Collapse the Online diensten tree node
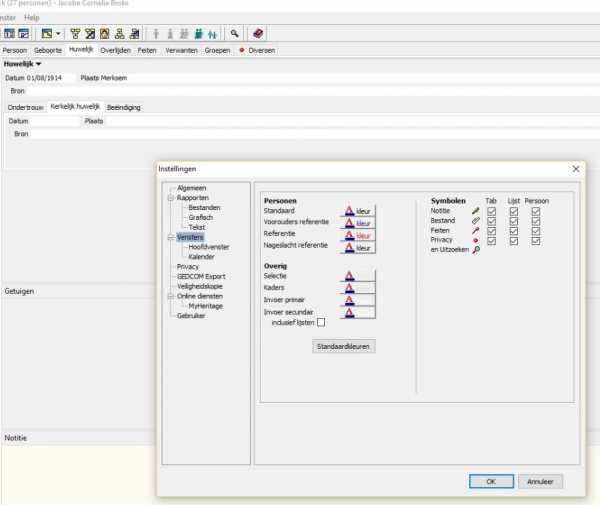The width and height of the screenshot is (600, 505). 171,296
